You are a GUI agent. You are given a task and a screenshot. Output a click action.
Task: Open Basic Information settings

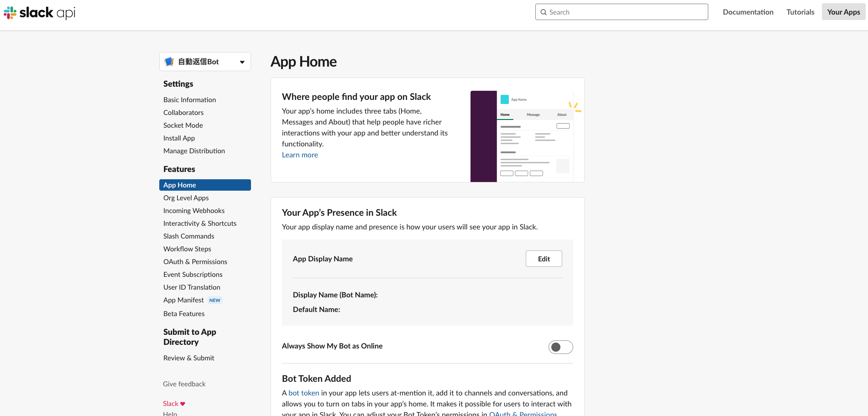click(x=189, y=99)
